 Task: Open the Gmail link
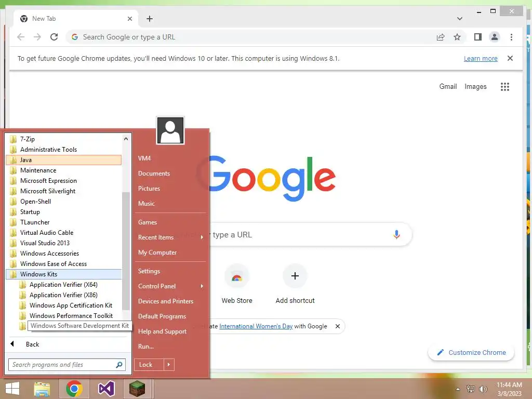click(x=448, y=87)
